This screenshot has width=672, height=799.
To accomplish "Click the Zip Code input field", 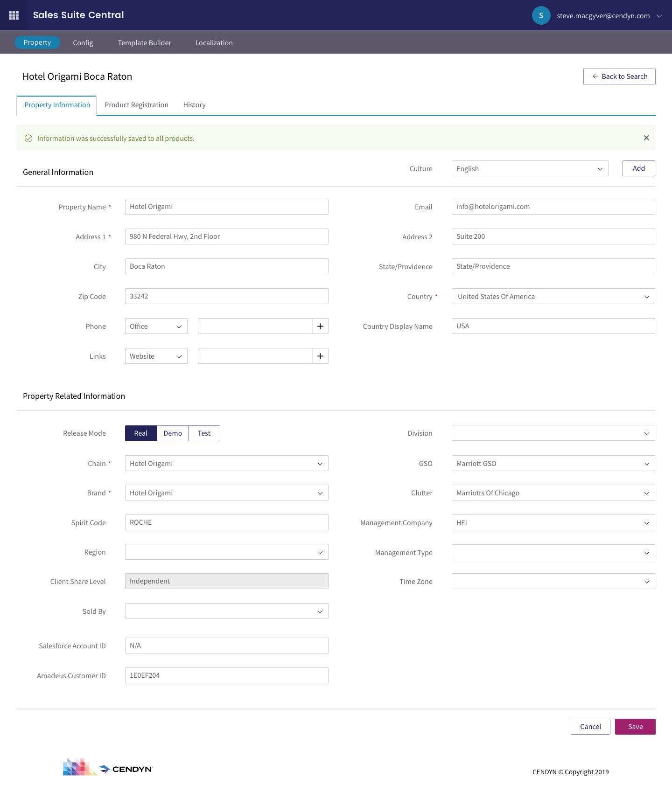I will [x=226, y=296].
